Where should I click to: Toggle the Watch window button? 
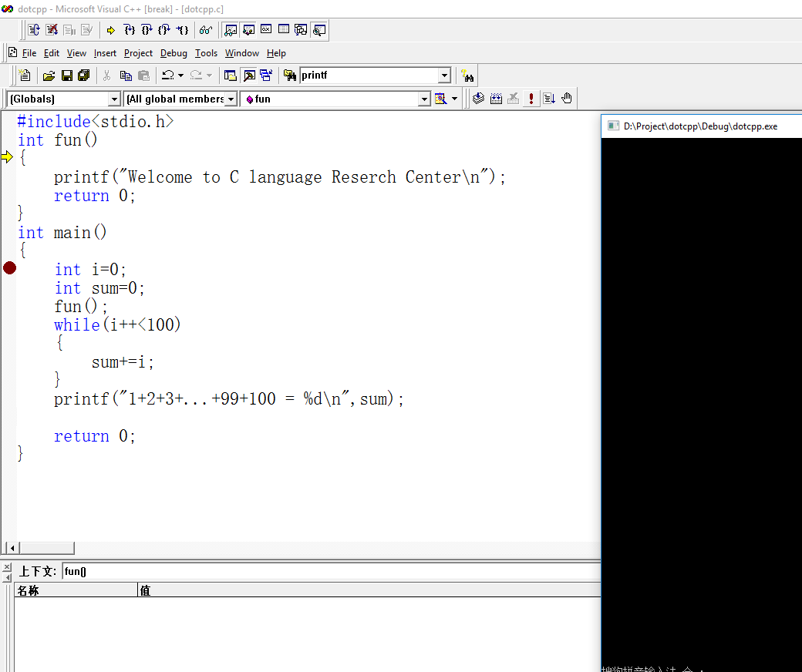(x=231, y=30)
